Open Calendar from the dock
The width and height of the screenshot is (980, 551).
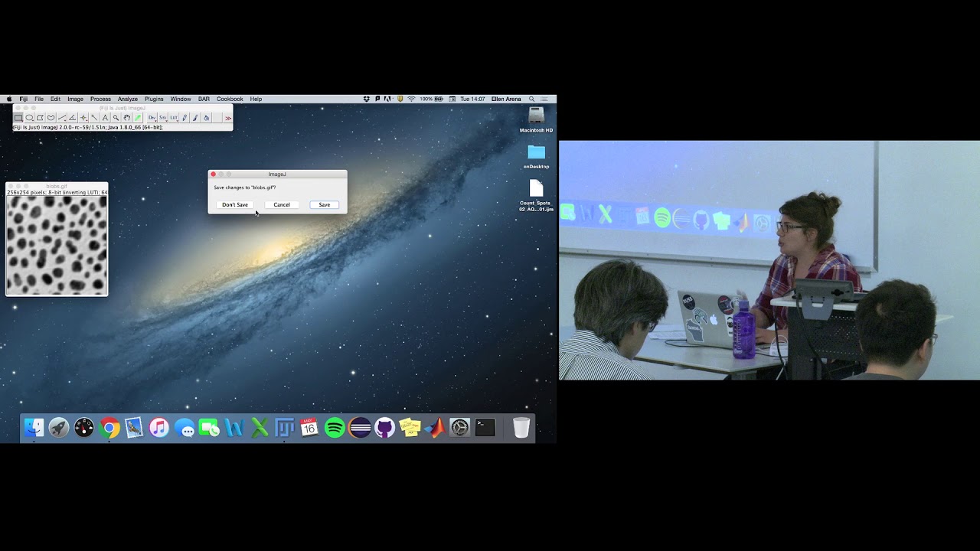(x=309, y=427)
